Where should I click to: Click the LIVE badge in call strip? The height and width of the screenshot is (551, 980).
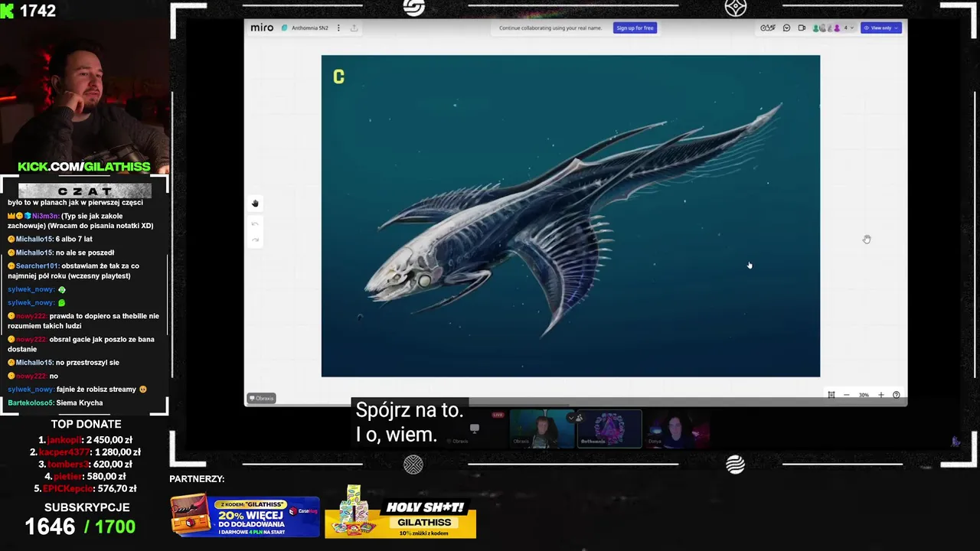pyautogui.click(x=498, y=415)
